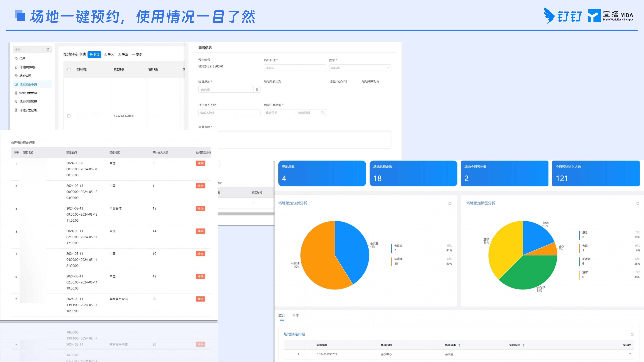644x362 pixels.
Task: Open the 国家 dropdown
Action: (360, 68)
